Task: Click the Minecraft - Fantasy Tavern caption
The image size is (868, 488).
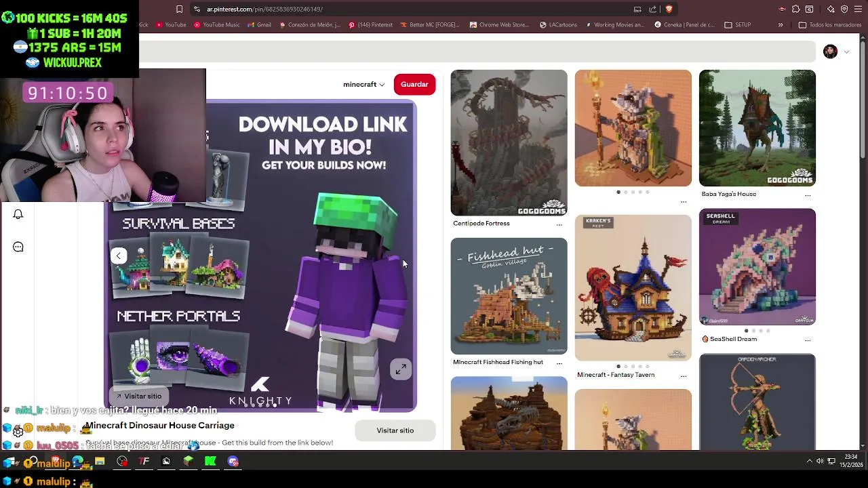Action: pyautogui.click(x=616, y=375)
